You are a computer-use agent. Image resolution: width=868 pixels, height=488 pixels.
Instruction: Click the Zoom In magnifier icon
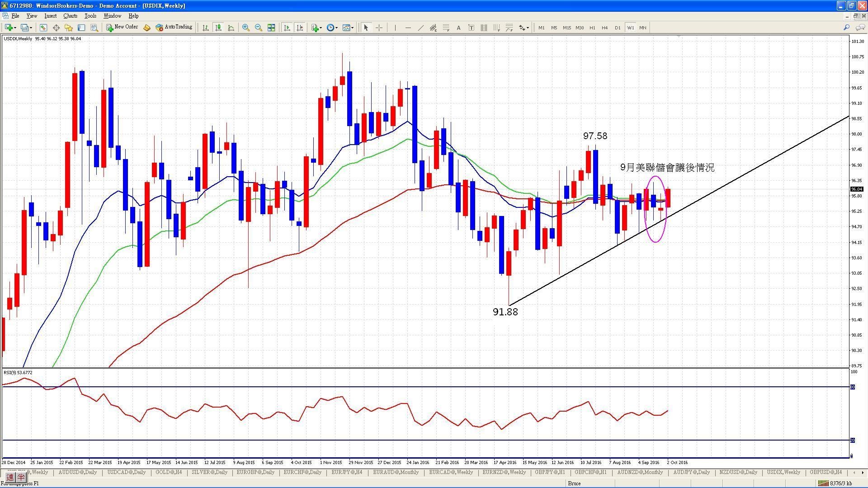(245, 28)
